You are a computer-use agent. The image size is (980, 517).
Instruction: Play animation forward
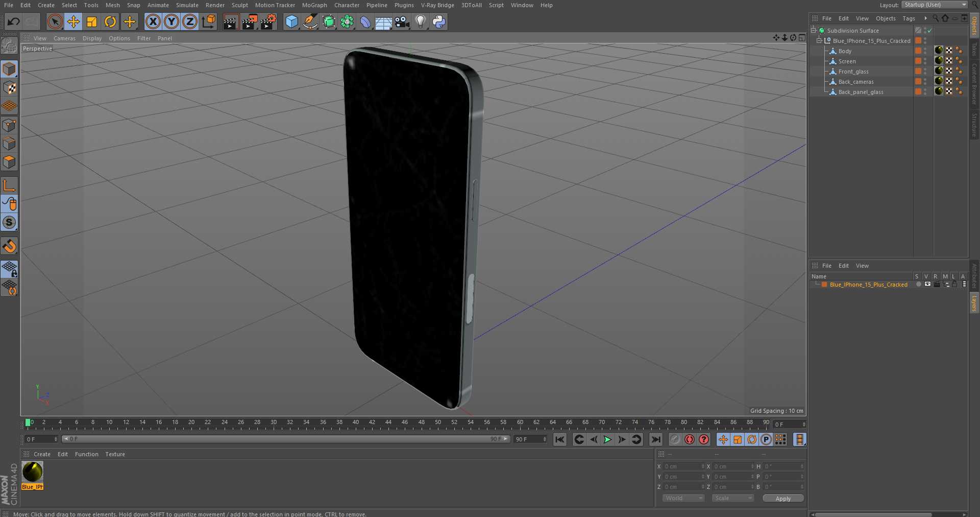[x=607, y=439]
